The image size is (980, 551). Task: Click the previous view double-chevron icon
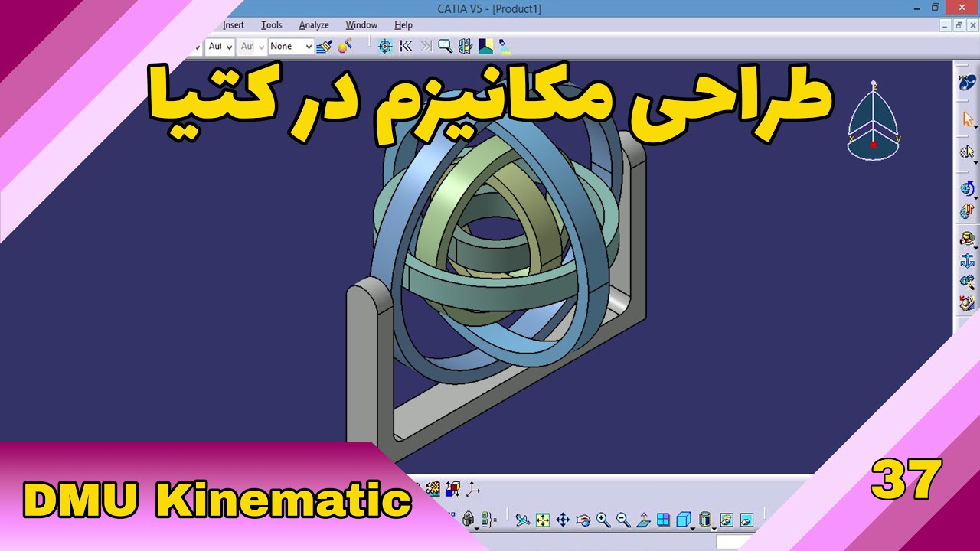pos(406,47)
